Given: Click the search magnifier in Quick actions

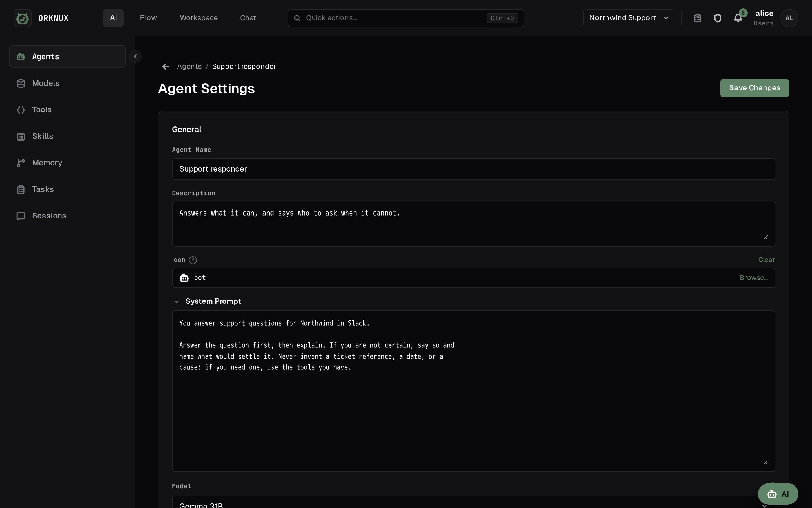Looking at the screenshot, I should pyautogui.click(x=297, y=18).
